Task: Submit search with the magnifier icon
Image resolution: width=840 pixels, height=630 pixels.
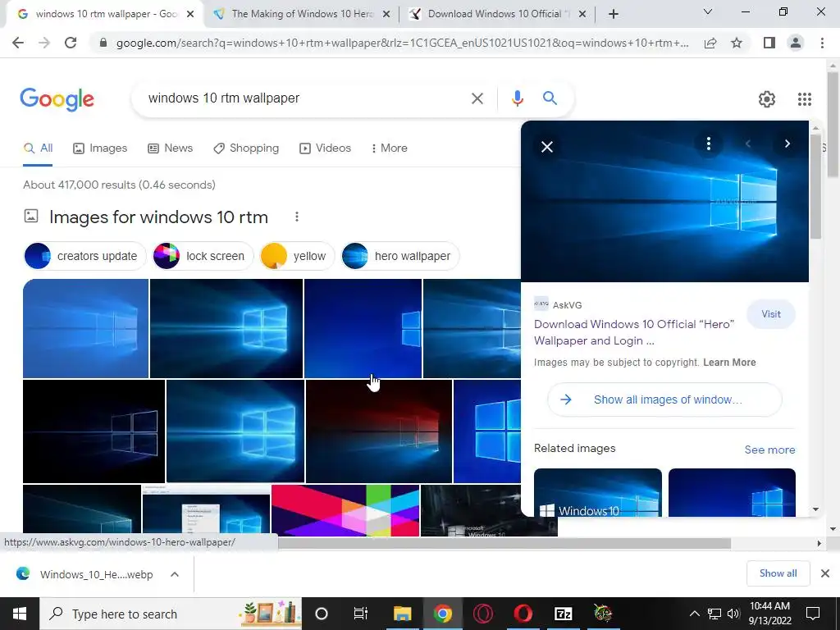Action: click(550, 98)
